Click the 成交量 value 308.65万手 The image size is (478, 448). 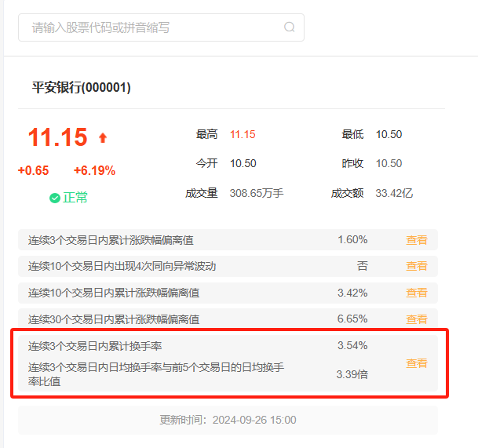click(x=257, y=193)
